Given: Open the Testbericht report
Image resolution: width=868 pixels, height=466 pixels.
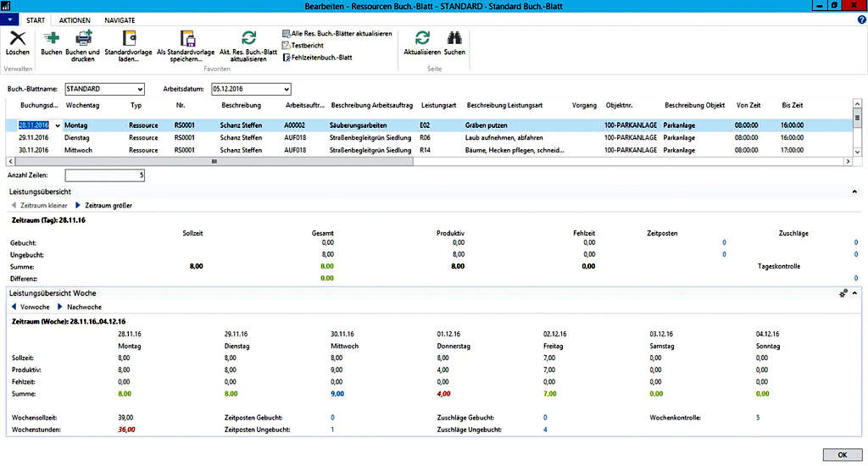Looking at the screenshot, I should 309,46.
